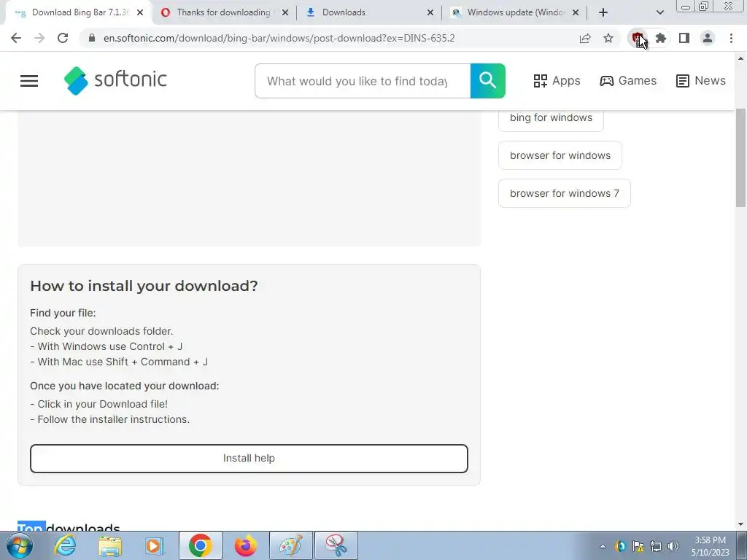Go back to the previous page

click(16, 38)
